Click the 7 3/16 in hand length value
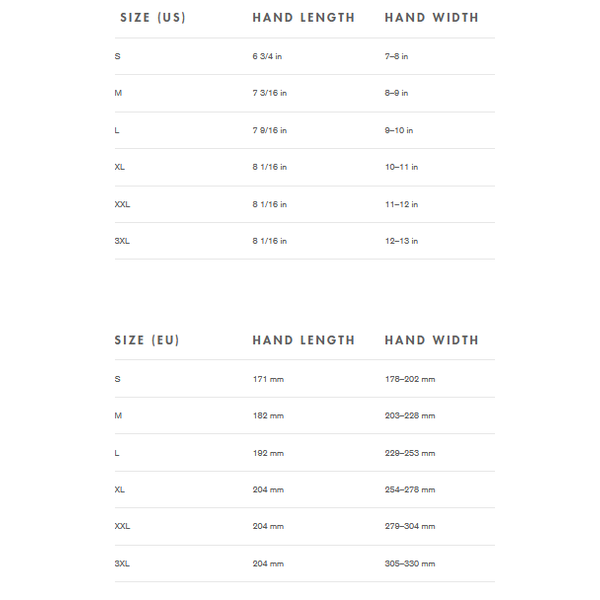This screenshot has height=600, width=600. (x=269, y=93)
